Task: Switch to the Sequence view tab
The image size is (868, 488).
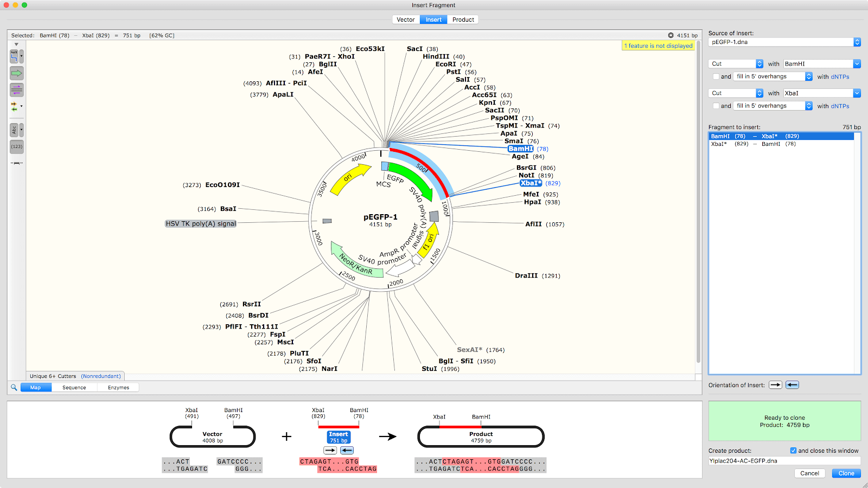Action: (74, 388)
